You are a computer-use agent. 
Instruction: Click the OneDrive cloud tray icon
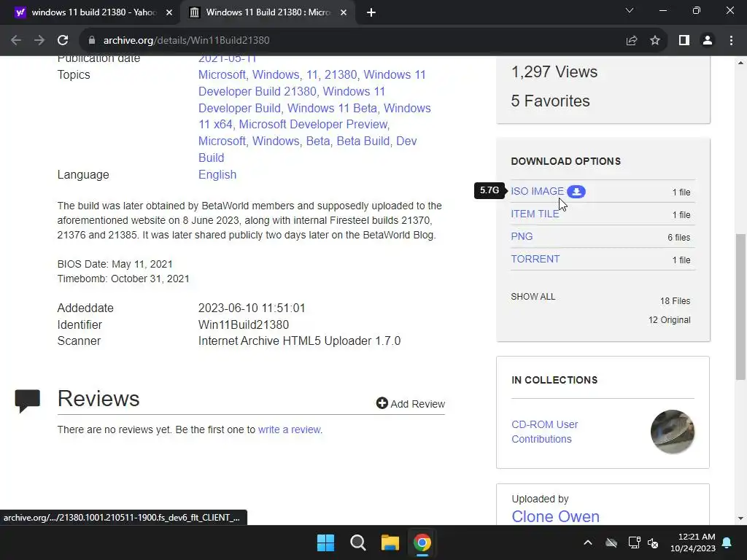point(611,542)
